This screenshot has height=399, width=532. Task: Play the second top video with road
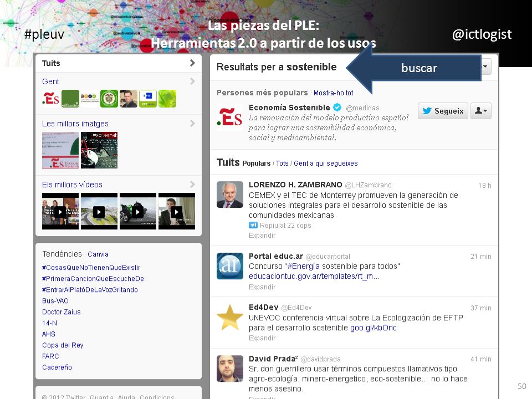(x=99, y=211)
